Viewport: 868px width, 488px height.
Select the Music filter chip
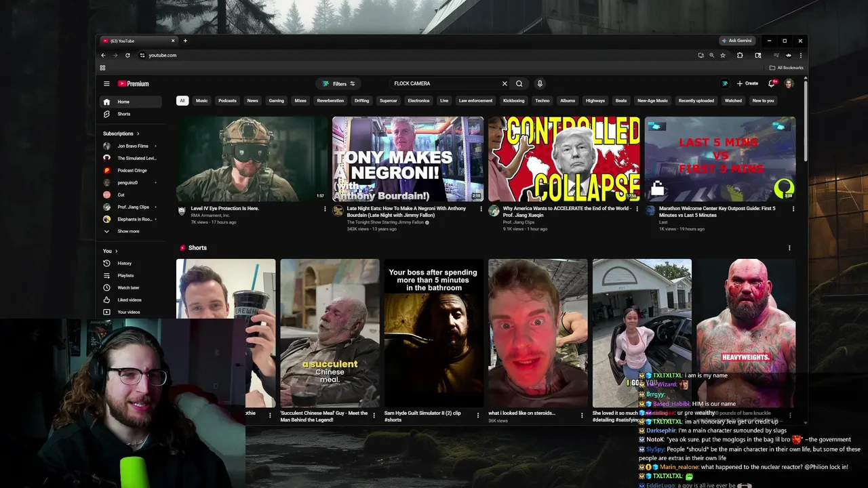pyautogui.click(x=202, y=100)
